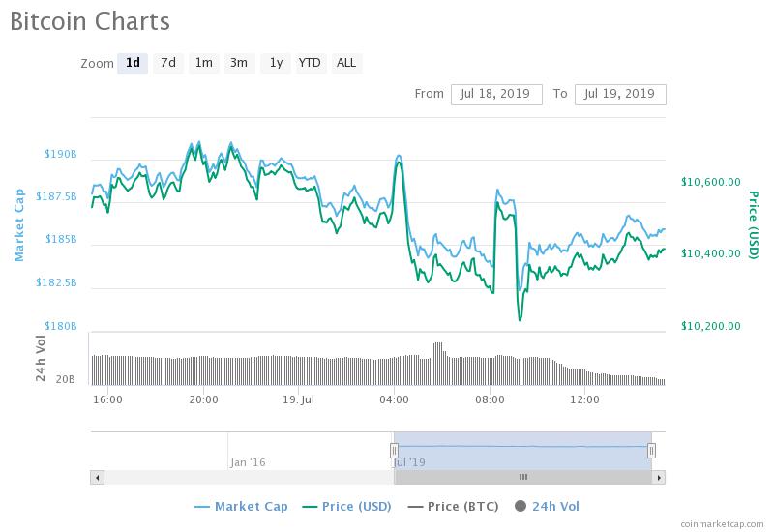The width and height of the screenshot is (774, 532).
Task: Select YTD zoom range
Action: (310, 64)
